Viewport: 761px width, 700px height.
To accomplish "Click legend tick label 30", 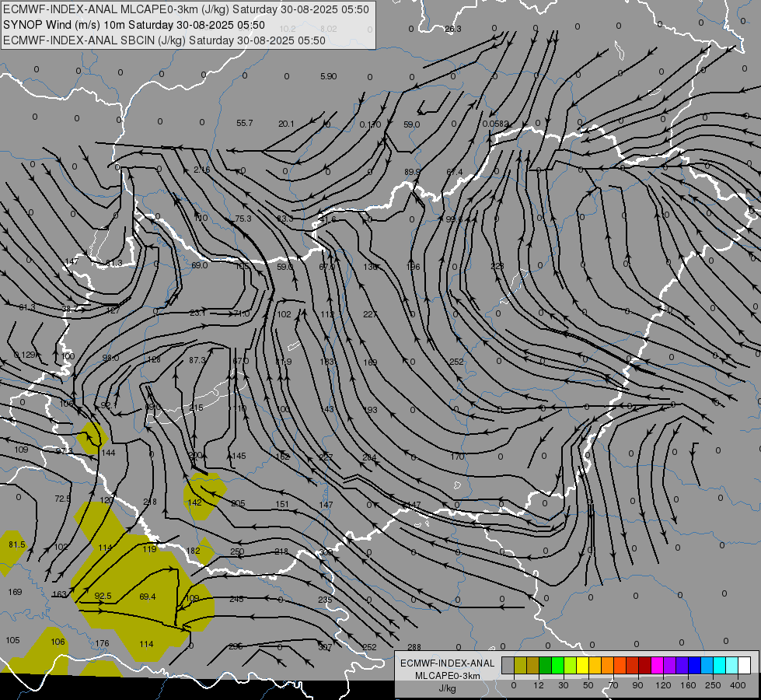I will point(564,685).
